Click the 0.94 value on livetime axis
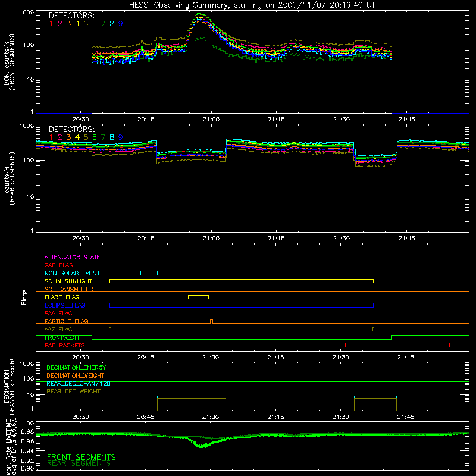This screenshot has height=476, width=476. [x=27, y=450]
